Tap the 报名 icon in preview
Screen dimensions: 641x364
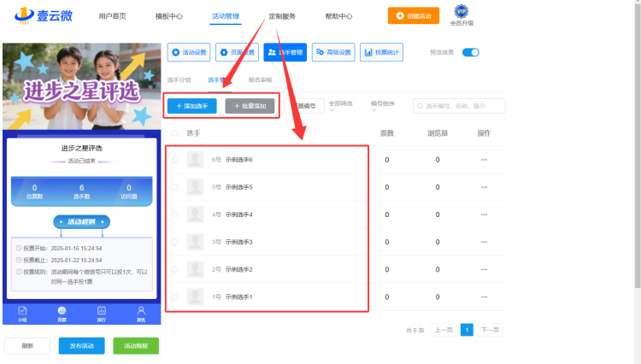coord(141,314)
